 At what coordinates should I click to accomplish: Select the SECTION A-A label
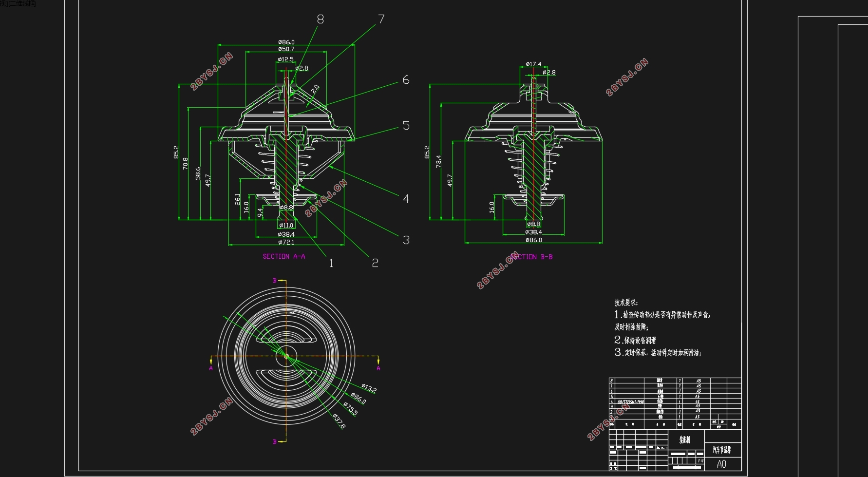click(x=284, y=256)
